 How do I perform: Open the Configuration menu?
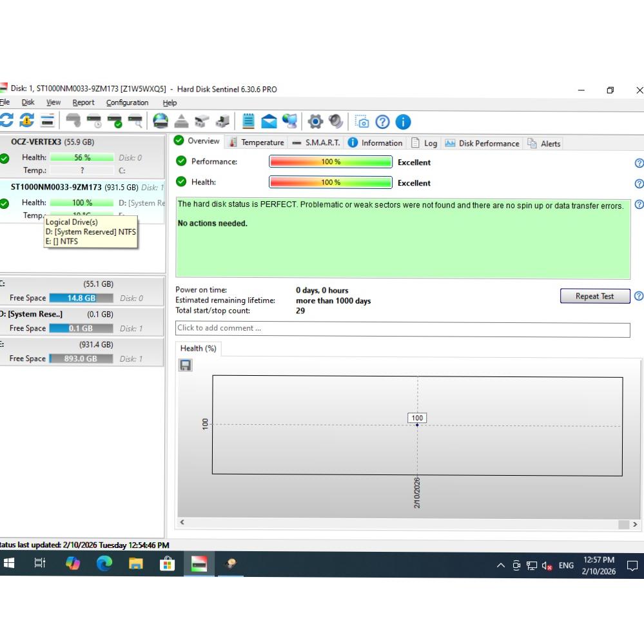coord(127,102)
